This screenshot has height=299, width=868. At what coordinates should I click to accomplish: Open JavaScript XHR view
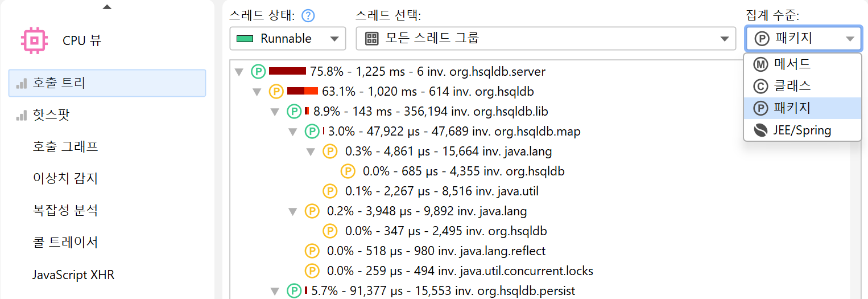pos(73,275)
